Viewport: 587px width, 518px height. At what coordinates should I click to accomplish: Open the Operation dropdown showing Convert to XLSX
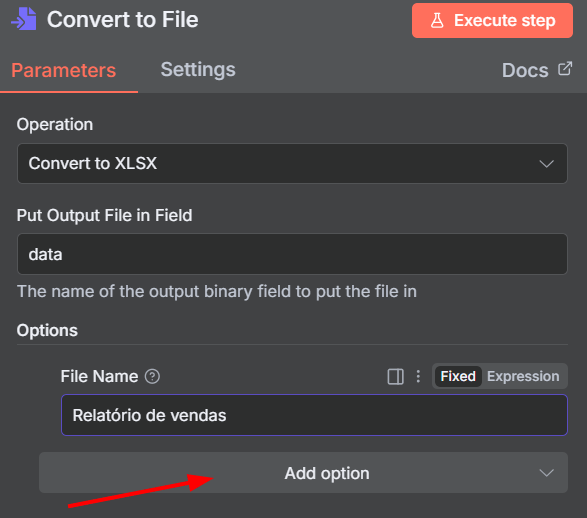(292, 164)
